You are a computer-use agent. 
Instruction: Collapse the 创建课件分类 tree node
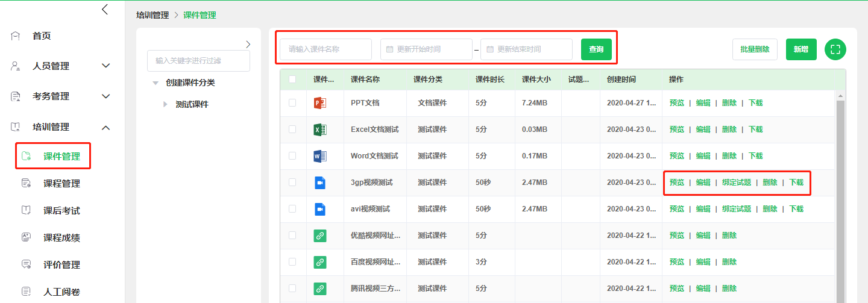pyautogui.click(x=156, y=83)
